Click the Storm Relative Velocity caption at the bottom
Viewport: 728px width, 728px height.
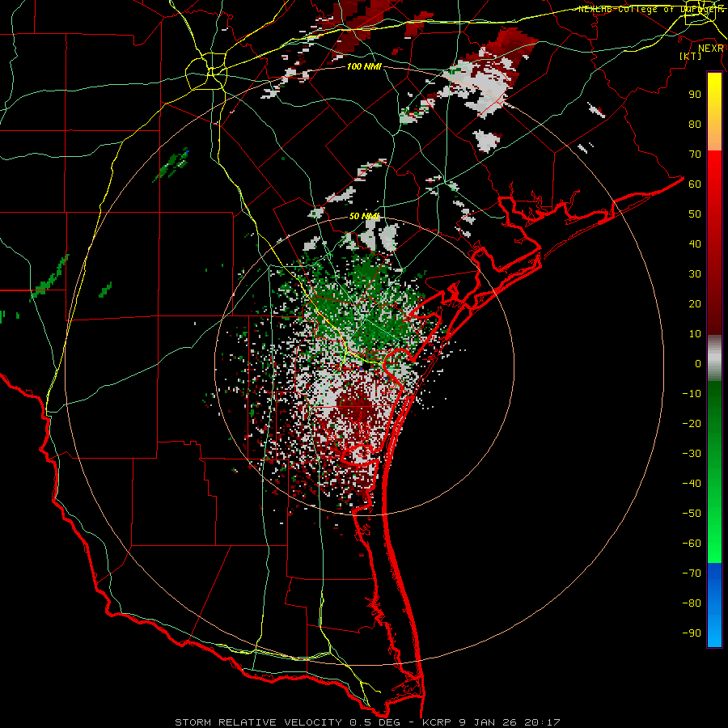point(367,722)
